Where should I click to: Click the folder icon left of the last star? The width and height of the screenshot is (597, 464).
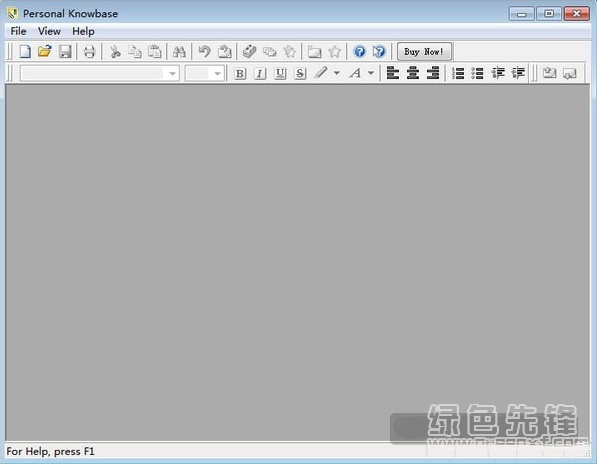(314, 51)
